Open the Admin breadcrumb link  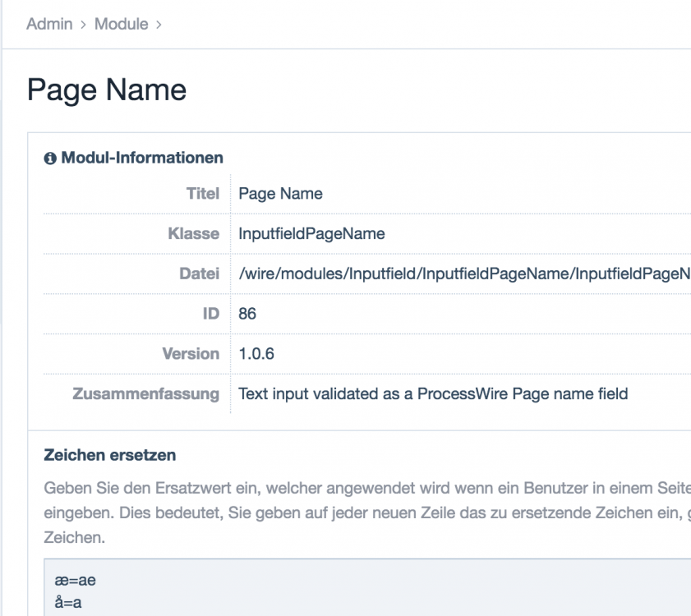click(x=48, y=25)
